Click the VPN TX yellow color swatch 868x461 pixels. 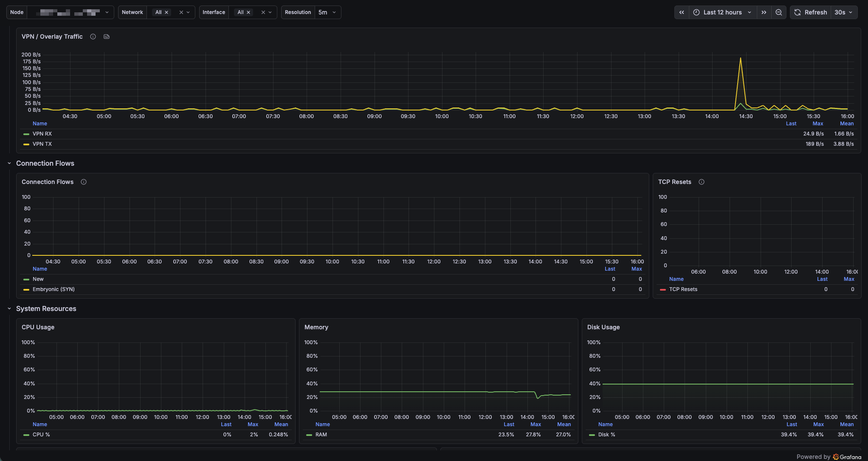coord(26,144)
